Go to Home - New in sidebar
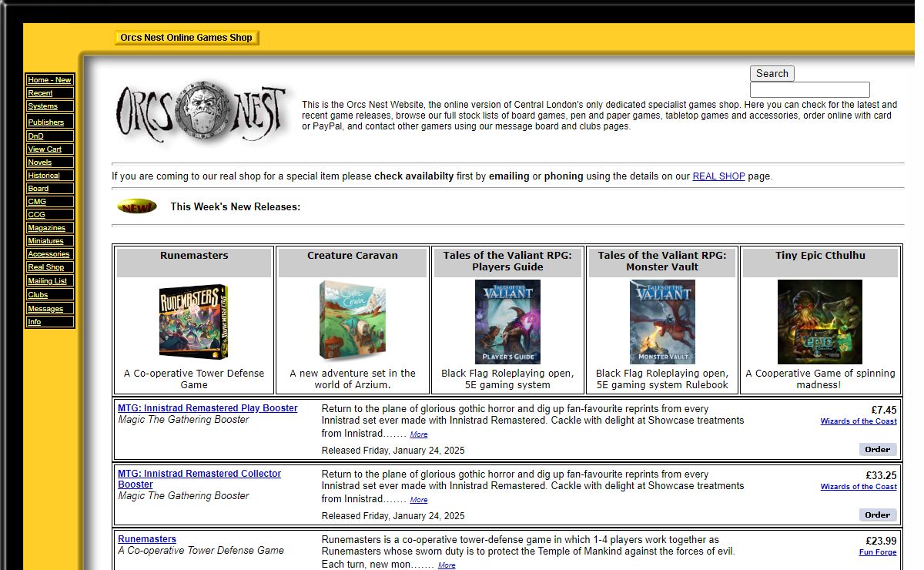Screen dimensions: 924x570 click(x=49, y=80)
